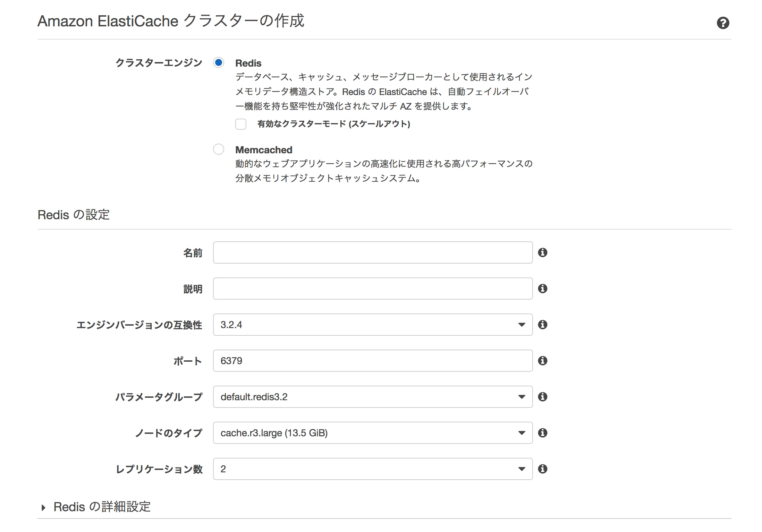
Task: Click the ポート field containing 6379
Action: pos(373,361)
